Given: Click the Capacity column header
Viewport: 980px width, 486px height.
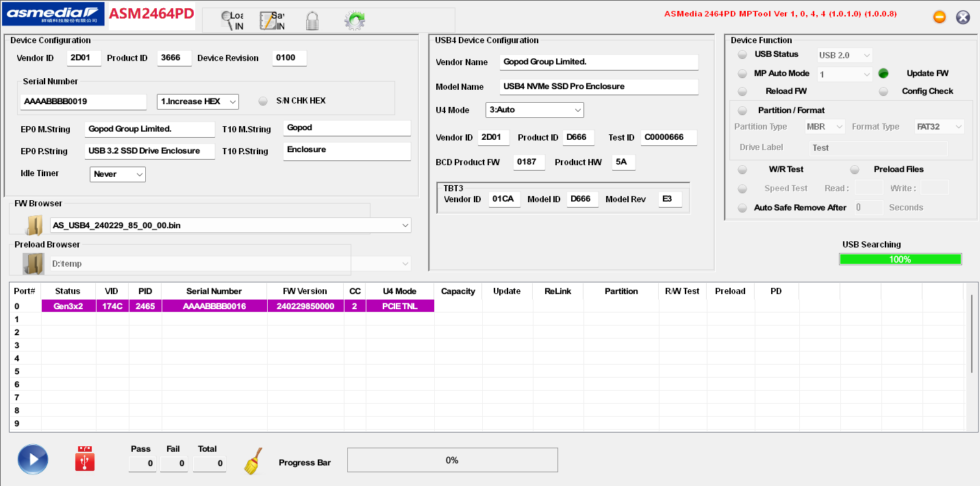Looking at the screenshot, I should coord(458,291).
